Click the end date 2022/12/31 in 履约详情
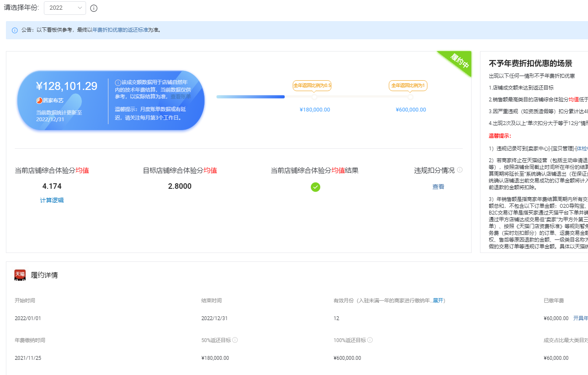588x375 pixels. pos(214,318)
